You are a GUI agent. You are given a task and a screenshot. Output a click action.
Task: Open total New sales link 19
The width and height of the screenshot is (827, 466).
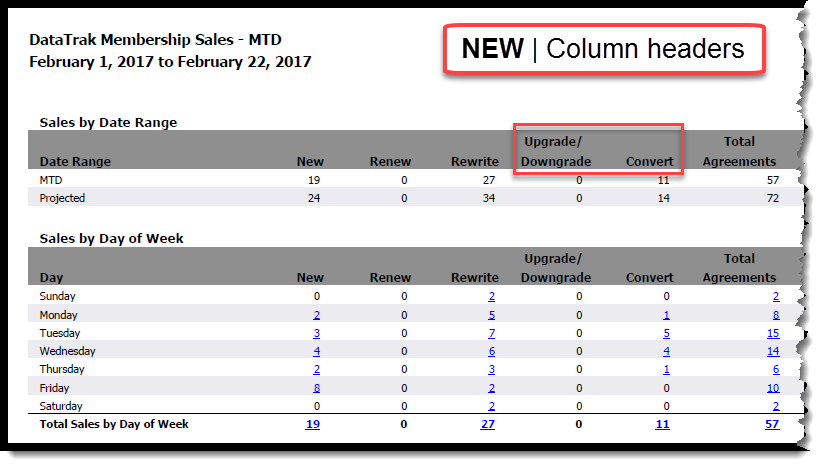313,425
